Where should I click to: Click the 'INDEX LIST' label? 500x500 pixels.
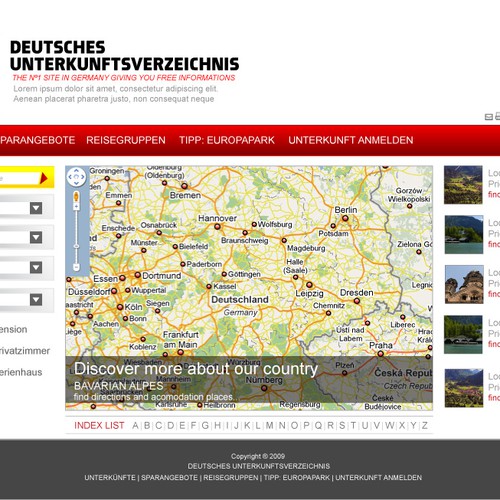coord(99,426)
